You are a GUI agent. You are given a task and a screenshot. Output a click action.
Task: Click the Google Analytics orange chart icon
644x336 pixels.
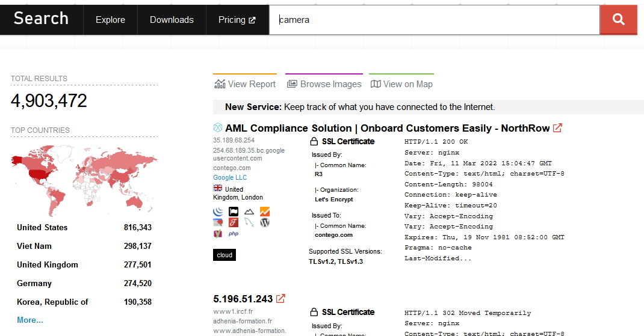pyautogui.click(x=265, y=212)
